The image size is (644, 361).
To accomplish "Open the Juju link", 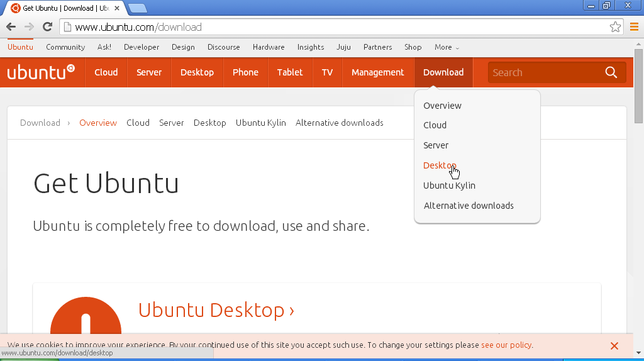I will point(344,47).
